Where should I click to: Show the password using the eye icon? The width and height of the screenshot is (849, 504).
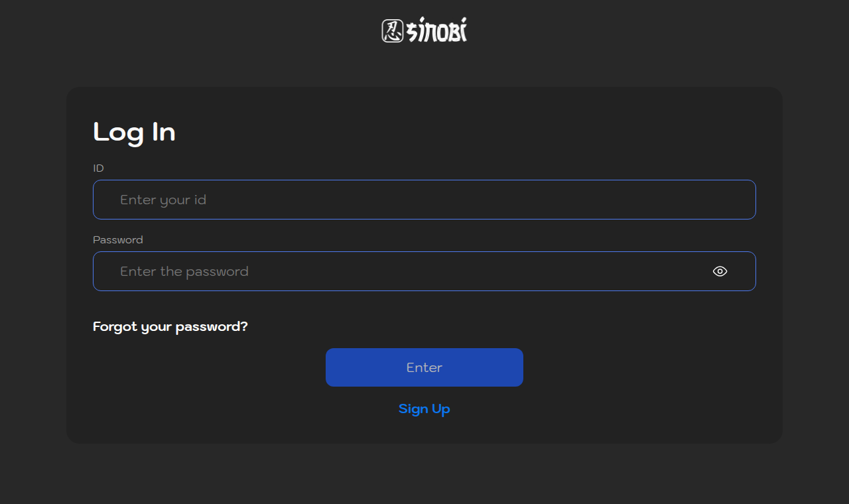pos(720,271)
